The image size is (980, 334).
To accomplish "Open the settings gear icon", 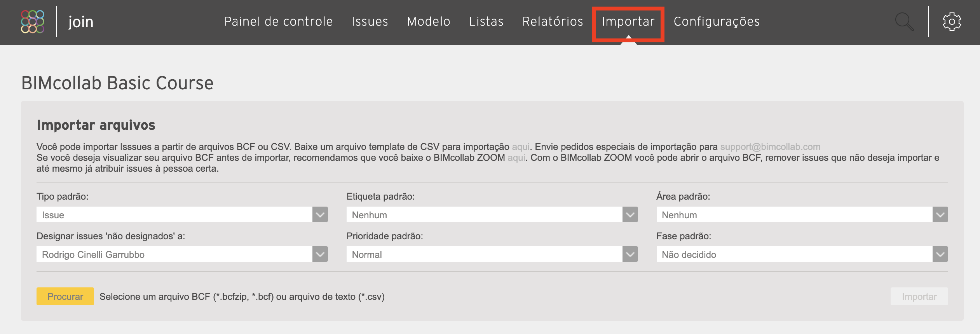I will [952, 22].
